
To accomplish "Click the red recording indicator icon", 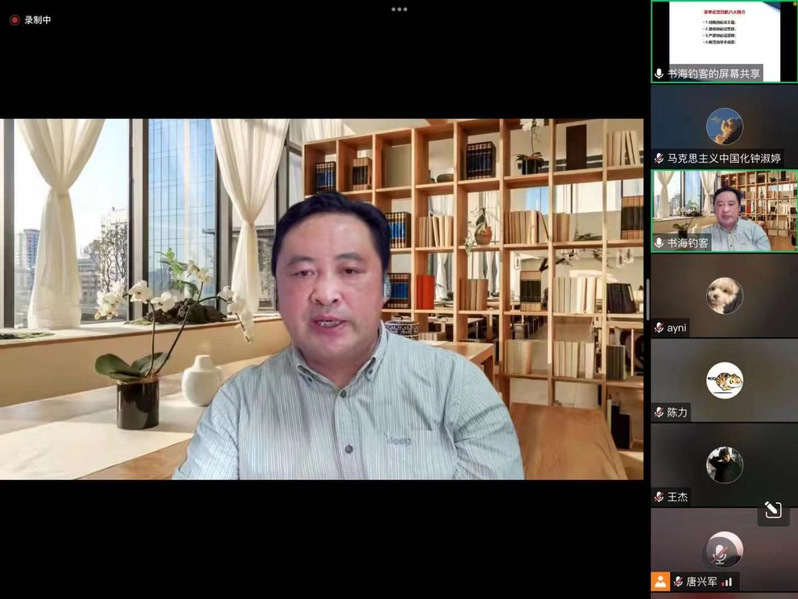I will click(x=14, y=20).
